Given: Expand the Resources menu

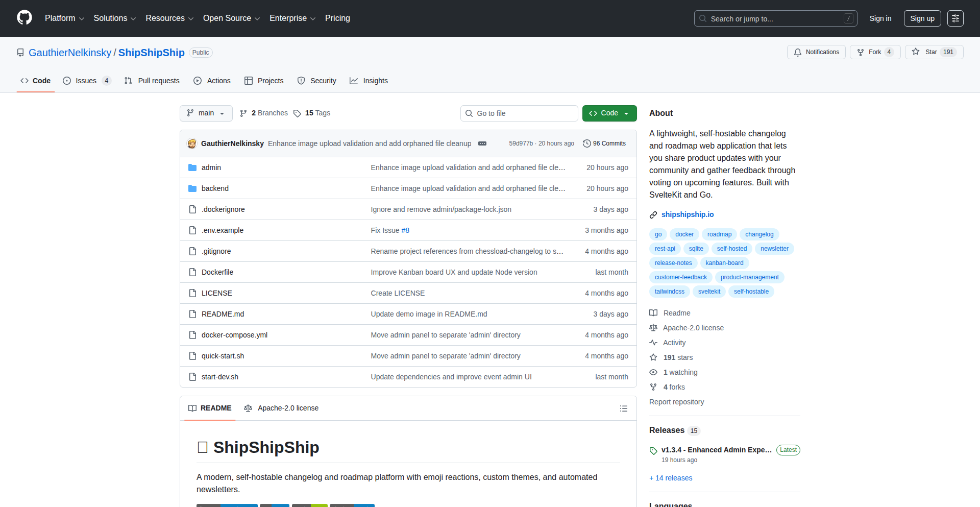Looking at the screenshot, I should coord(169,18).
